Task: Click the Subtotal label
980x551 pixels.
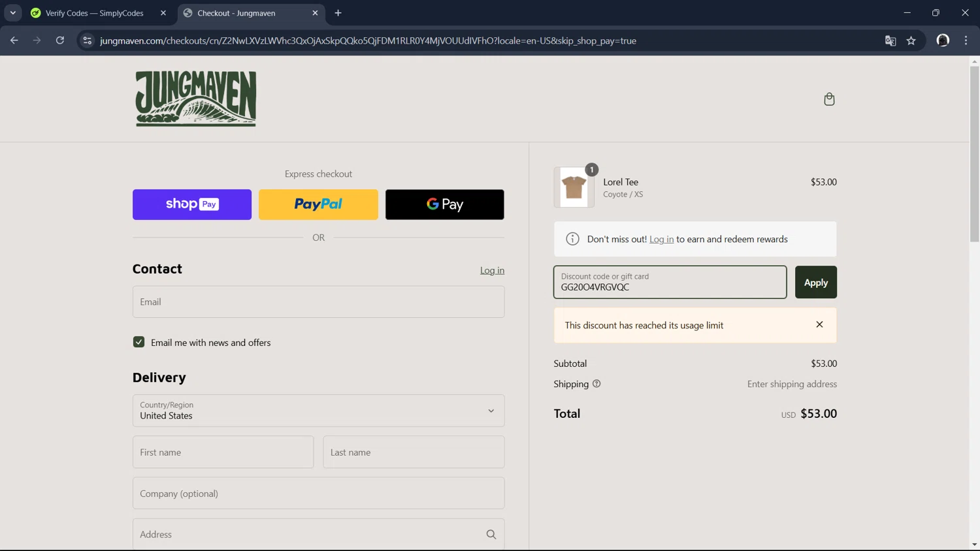Action: [570, 364]
